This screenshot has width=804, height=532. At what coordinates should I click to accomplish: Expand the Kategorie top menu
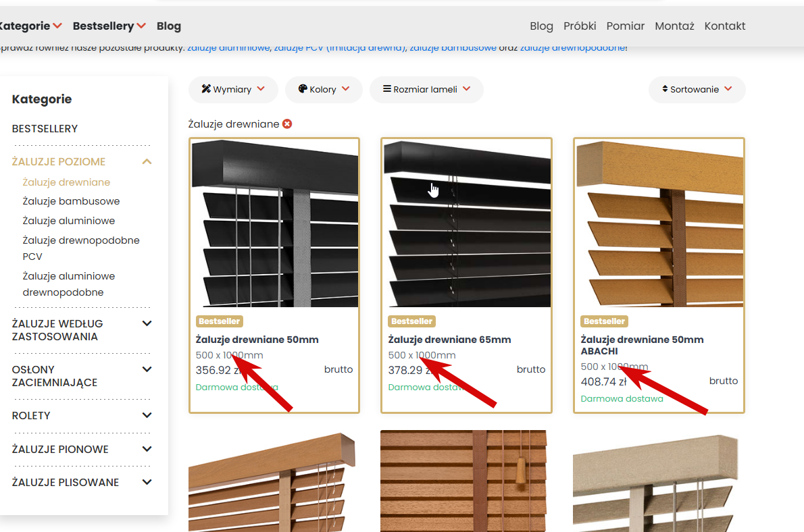click(31, 26)
